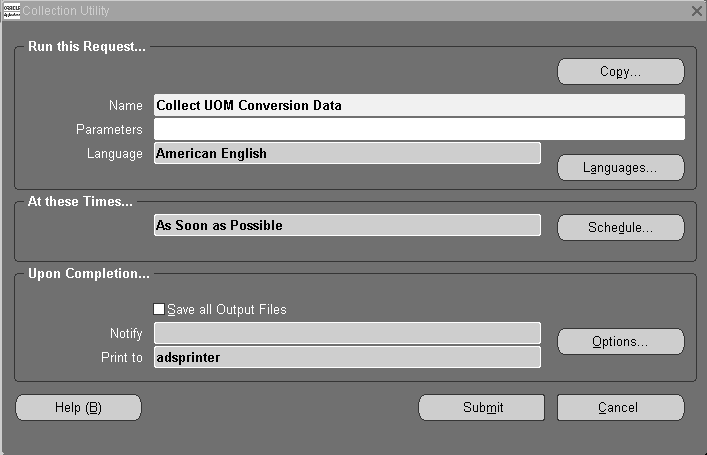Screen dimensions: 707x455
Task: Focus the empty Parameters field
Action: tap(419, 129)
